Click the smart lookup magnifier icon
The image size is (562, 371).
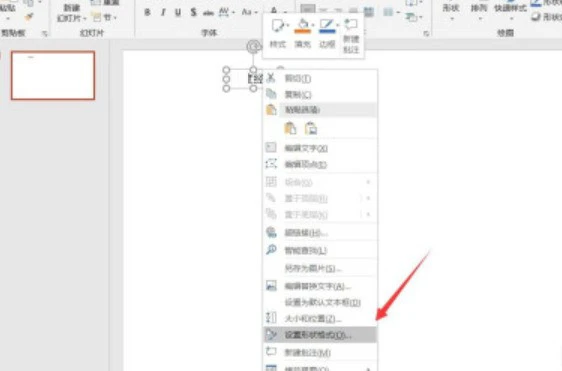[271, 249]
